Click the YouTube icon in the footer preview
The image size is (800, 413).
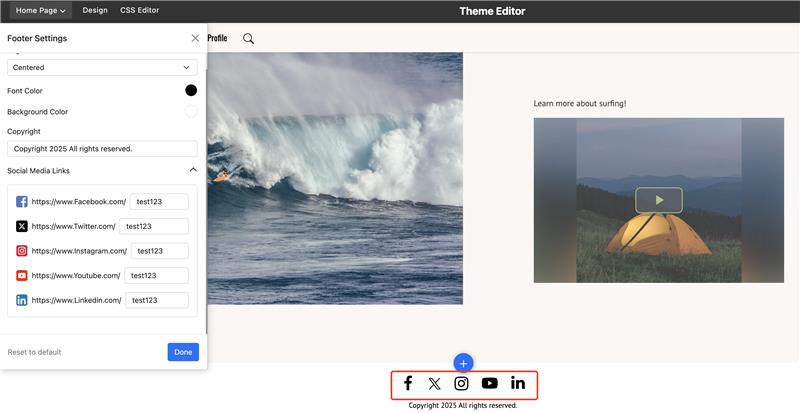point(489,383)
